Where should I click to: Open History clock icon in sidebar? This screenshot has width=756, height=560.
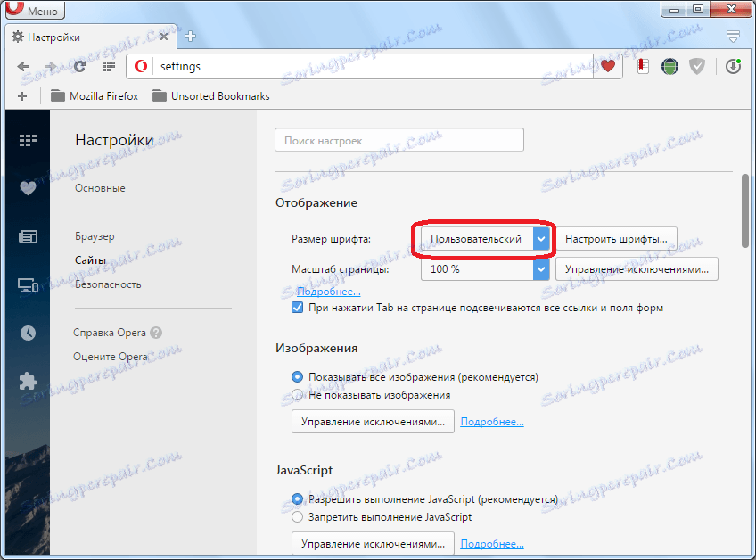click(x=28, y=333)
